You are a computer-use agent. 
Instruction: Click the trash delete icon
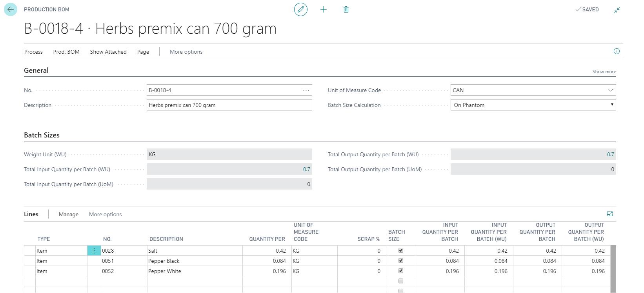pyautogui.click(x=346, y=9)
